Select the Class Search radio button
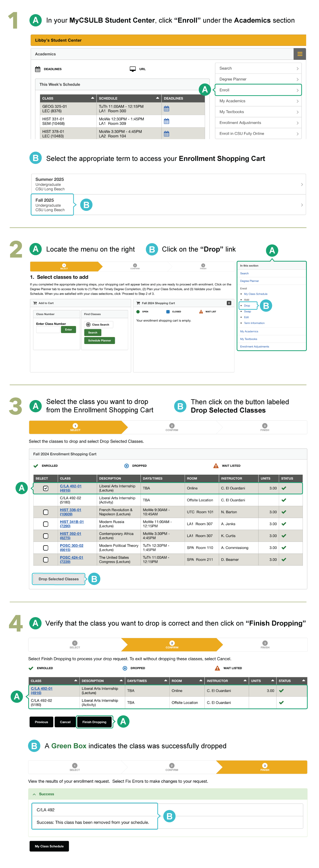Screen dimensions: 319x868 click(88, 325)
